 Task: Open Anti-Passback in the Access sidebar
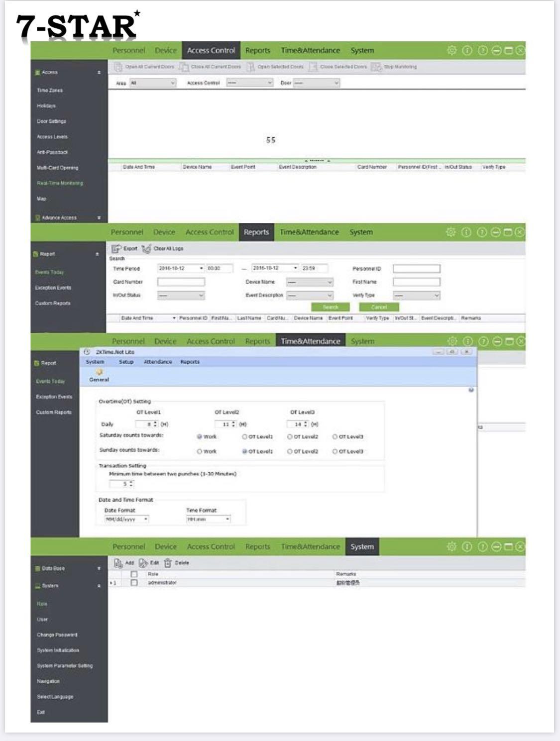(52, 152)
